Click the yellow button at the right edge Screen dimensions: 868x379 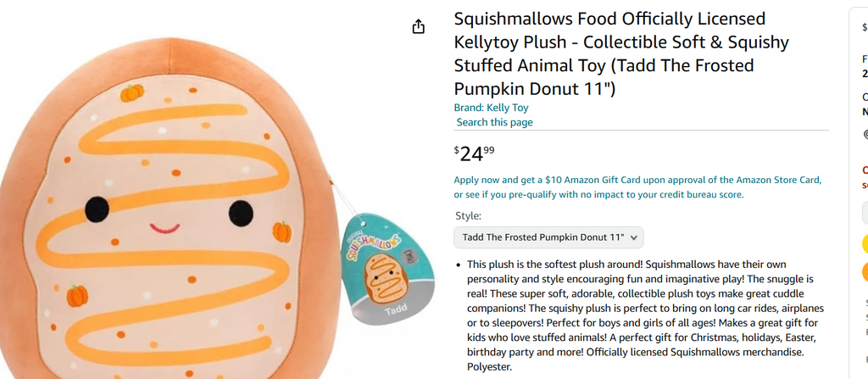[865, 246]
